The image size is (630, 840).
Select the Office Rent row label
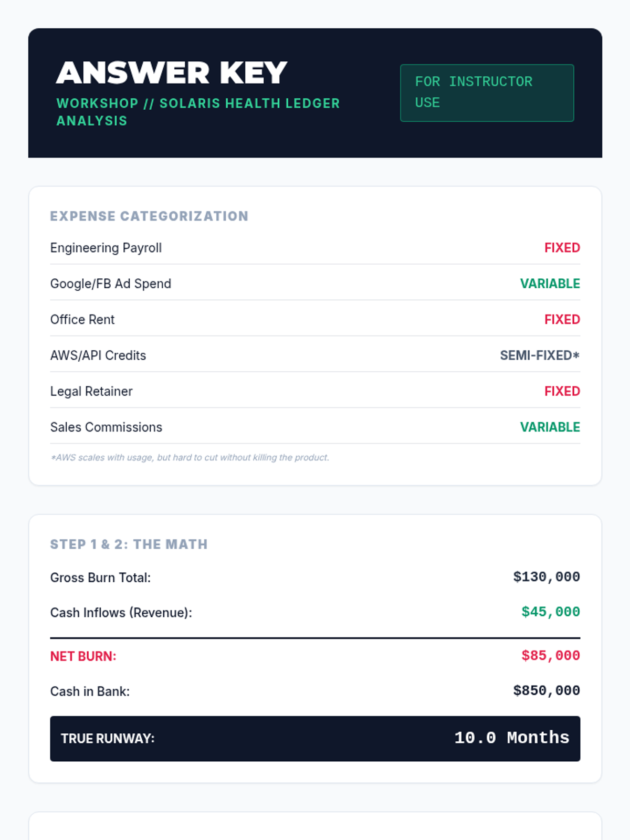tap(82, 320)
